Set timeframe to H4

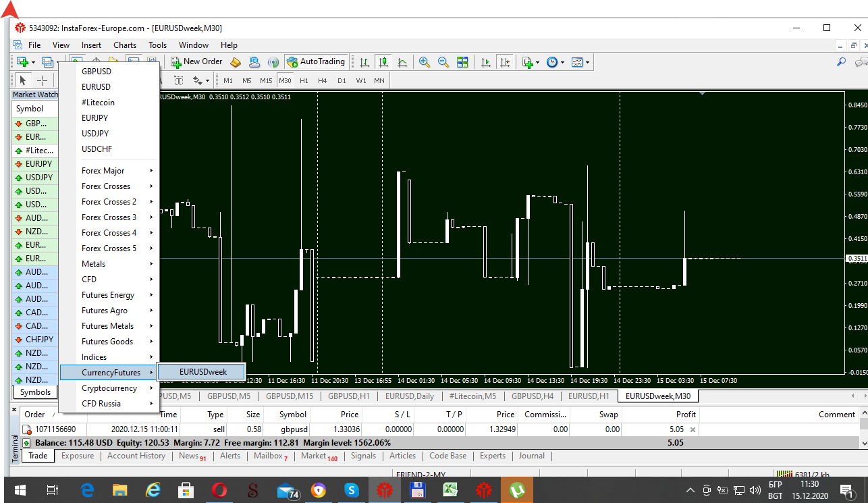point(323,80)
